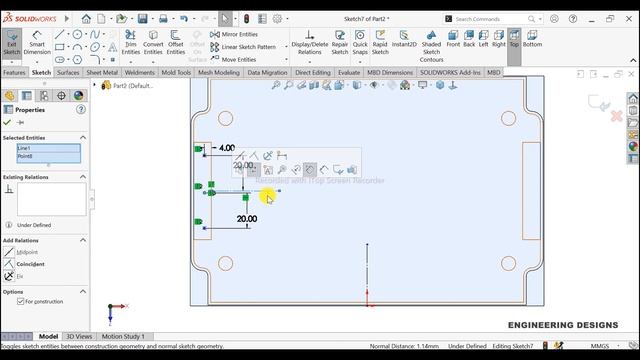The width and height of the screenshot is (640, 360).
Task: Open Display/Delete Relations tool
Action: (x=309, y=43)
